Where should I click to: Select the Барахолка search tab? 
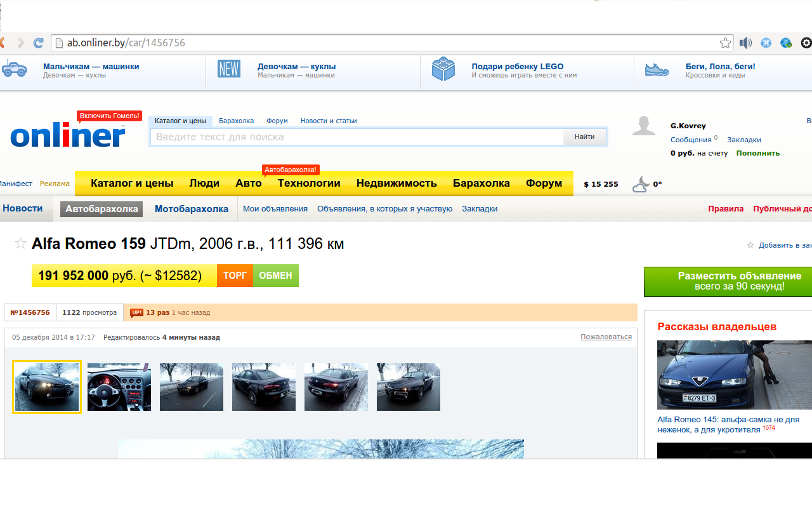pyautogui.click(x=236, y=121)
